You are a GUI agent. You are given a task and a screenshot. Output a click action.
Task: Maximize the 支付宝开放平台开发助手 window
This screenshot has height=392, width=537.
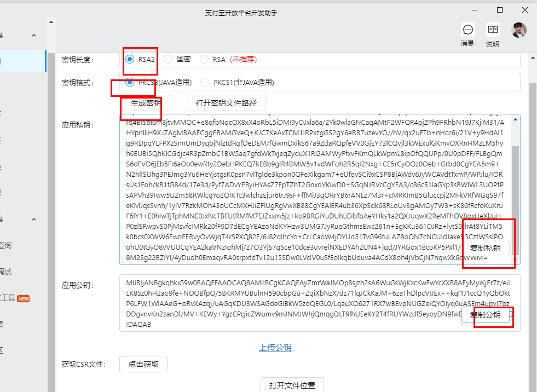[500, 10]
